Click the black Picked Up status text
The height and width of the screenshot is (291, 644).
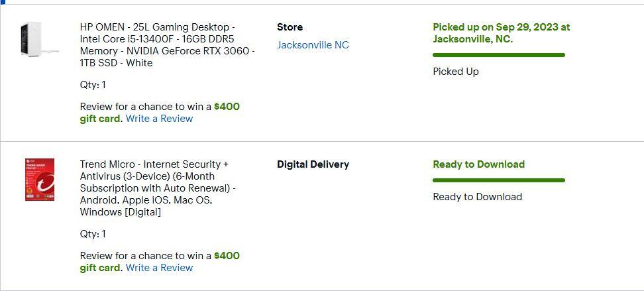point(456,72)
